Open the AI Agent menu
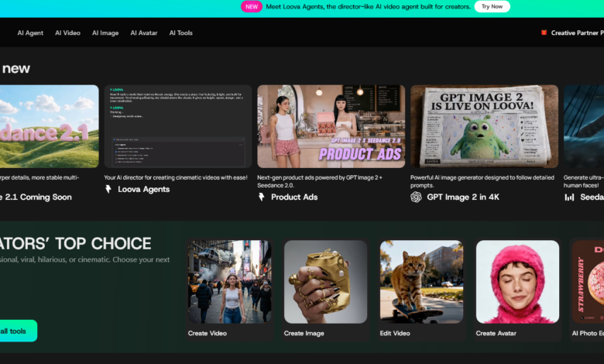604x364 pixels. [30, 33]
